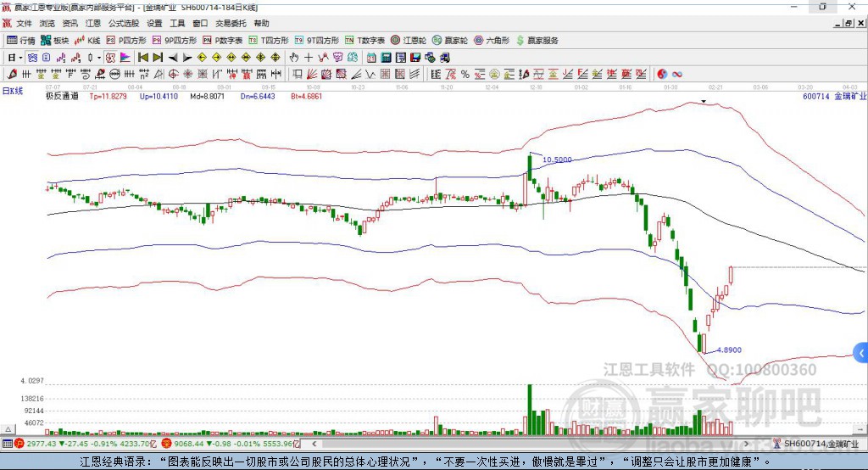Jump to first bar with skip-to-start icon

click(x=142, y=58)
